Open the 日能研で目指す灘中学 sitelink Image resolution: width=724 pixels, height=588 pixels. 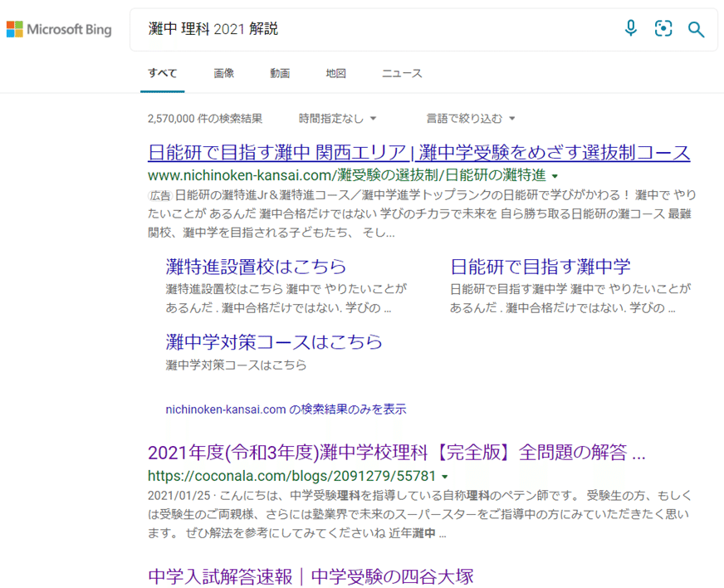(541, 267)
